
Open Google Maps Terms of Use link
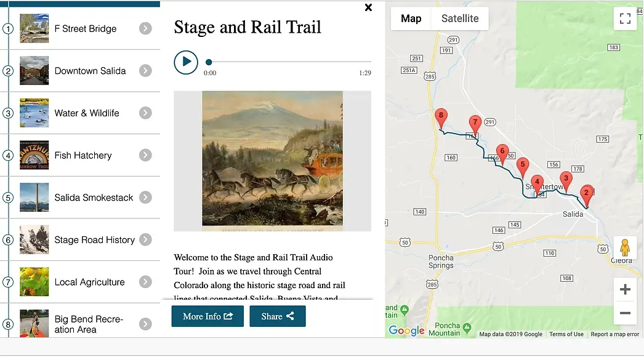(566, 334)
